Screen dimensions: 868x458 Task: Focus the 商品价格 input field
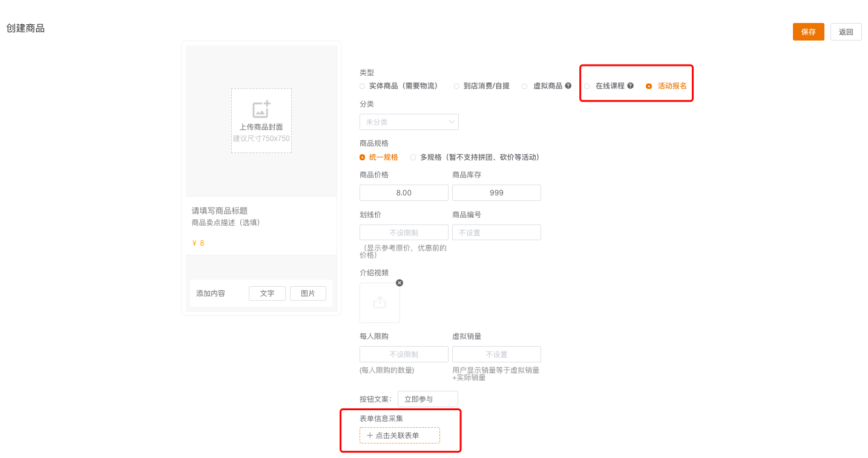pos(404,193)
